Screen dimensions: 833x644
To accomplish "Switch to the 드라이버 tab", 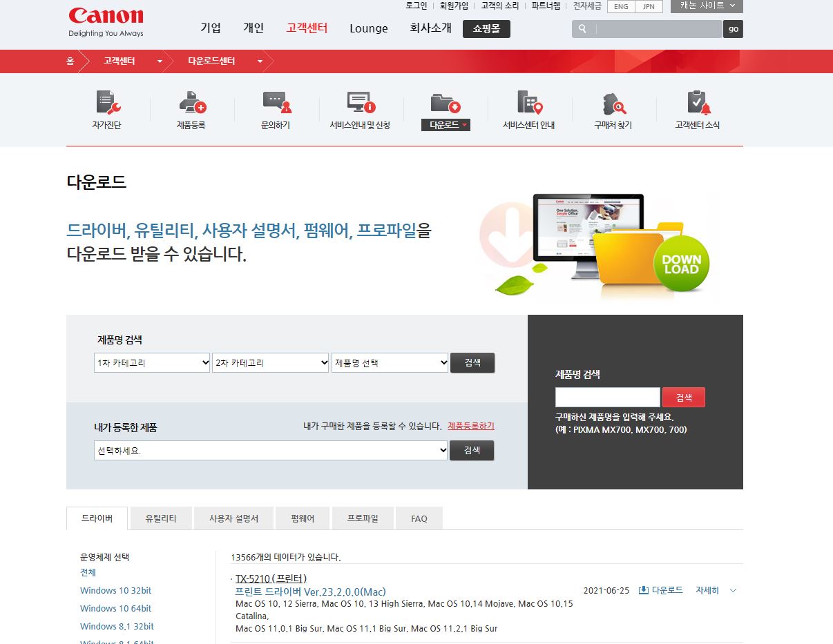I will coord(97,518).
